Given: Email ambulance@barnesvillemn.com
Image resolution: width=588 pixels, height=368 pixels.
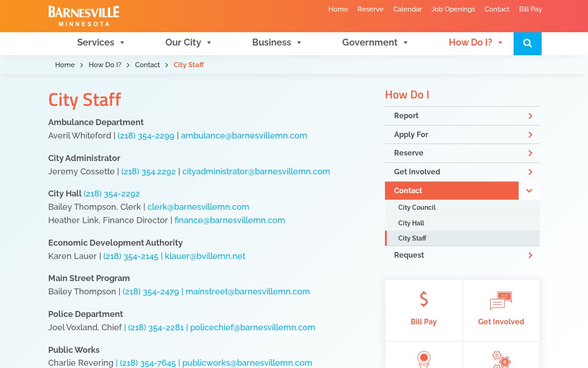Looking at the screenshot, I should tap(244, 136).
